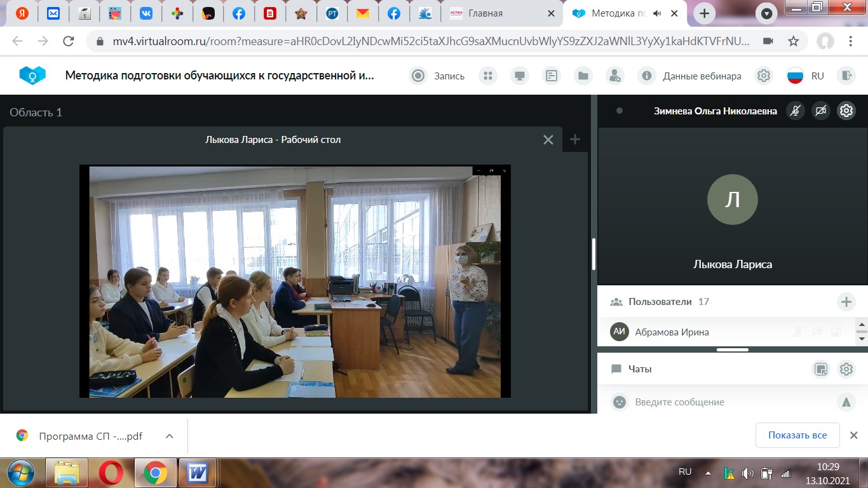868x488 pixels.
Task: Start recording with the Запись button
Action: tap(438, 76)
